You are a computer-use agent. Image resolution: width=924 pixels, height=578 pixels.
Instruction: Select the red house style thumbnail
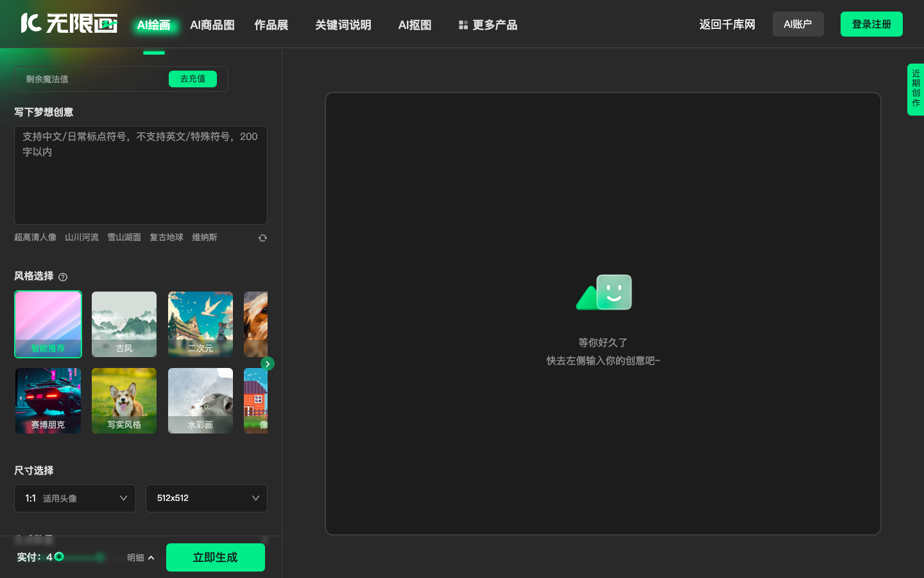coord(255,401)
